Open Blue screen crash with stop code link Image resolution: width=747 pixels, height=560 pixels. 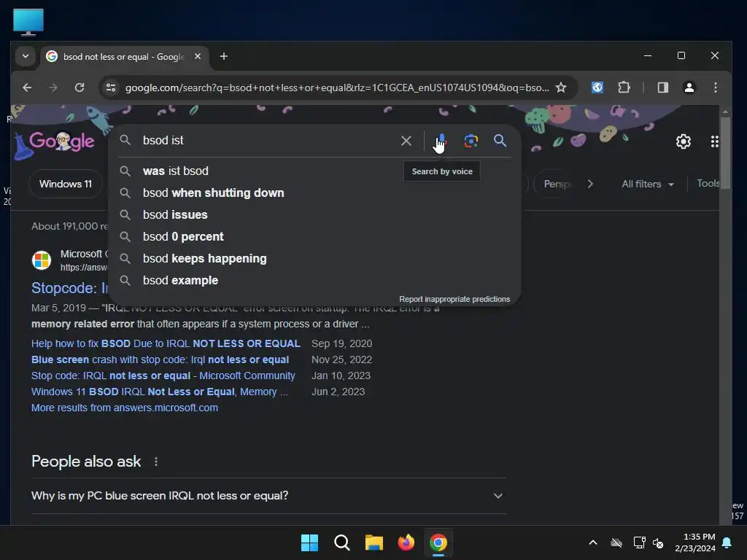(x=160, y=359)
